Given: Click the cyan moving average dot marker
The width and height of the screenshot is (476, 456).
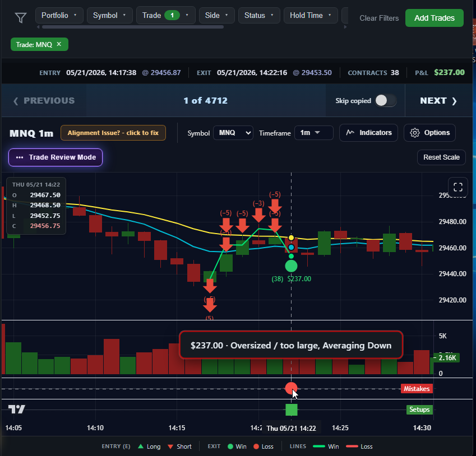Looking at the screenshot, I should pyautogui.click(x=291, y=247).
